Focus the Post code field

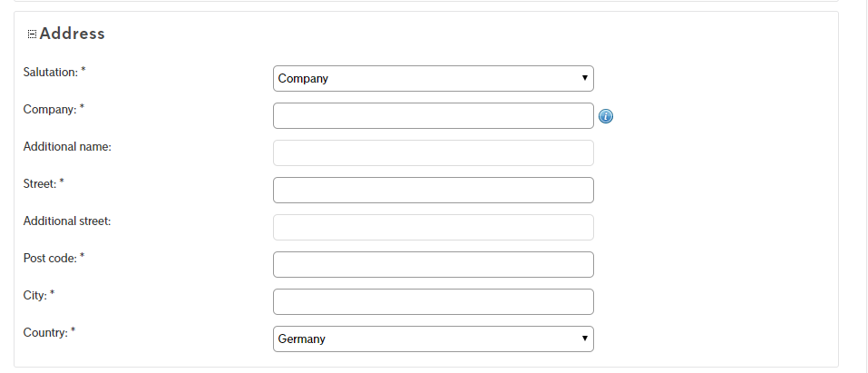tap(434, 264)
